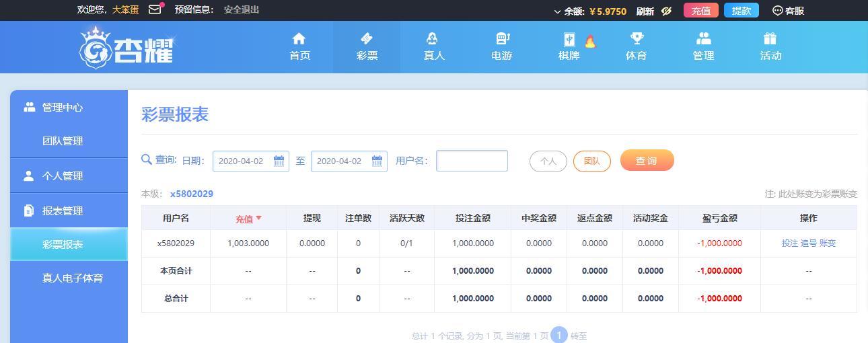868x343 pixels.
Task: Click the hot flame icon
Action: [590, 42]
